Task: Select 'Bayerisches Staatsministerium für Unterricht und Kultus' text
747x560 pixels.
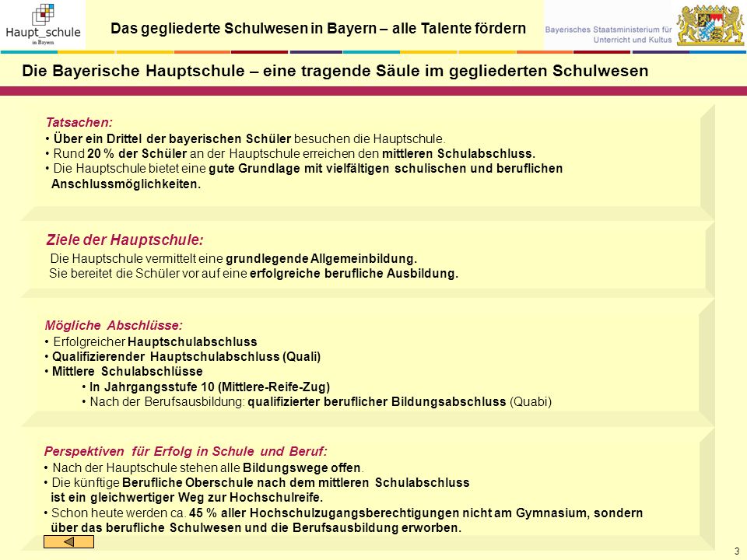Action: click(608, 35)
